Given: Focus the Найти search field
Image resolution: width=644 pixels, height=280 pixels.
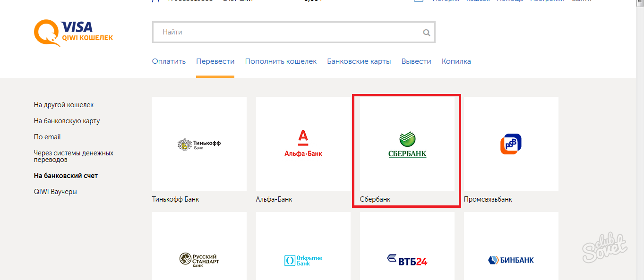Looking at the screenshot, I should coord(293,33).
